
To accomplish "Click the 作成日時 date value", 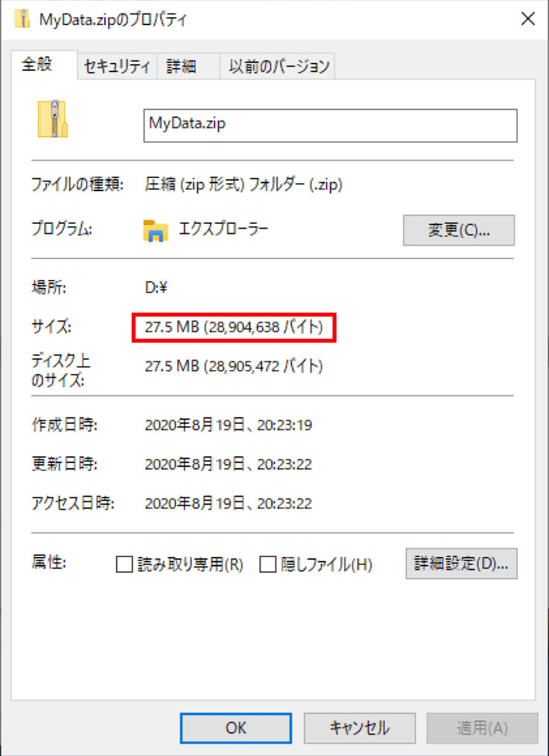I will coord(229,425).
